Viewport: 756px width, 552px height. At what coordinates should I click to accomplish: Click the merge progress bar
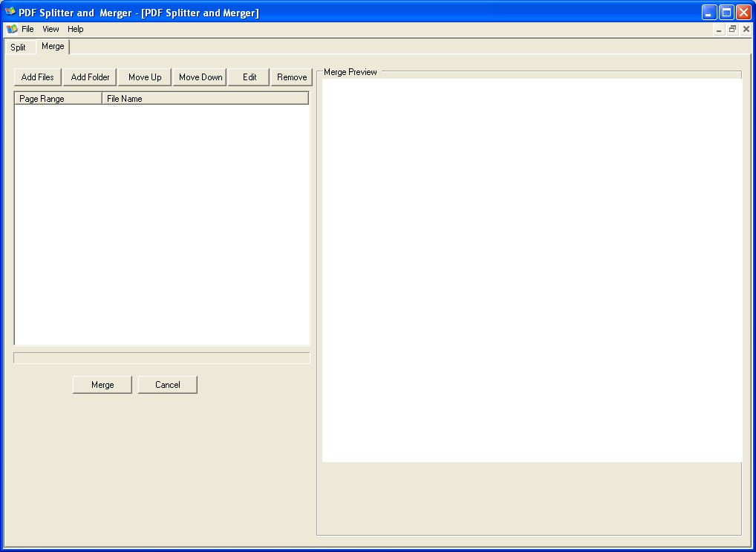(x=161, y=358)
